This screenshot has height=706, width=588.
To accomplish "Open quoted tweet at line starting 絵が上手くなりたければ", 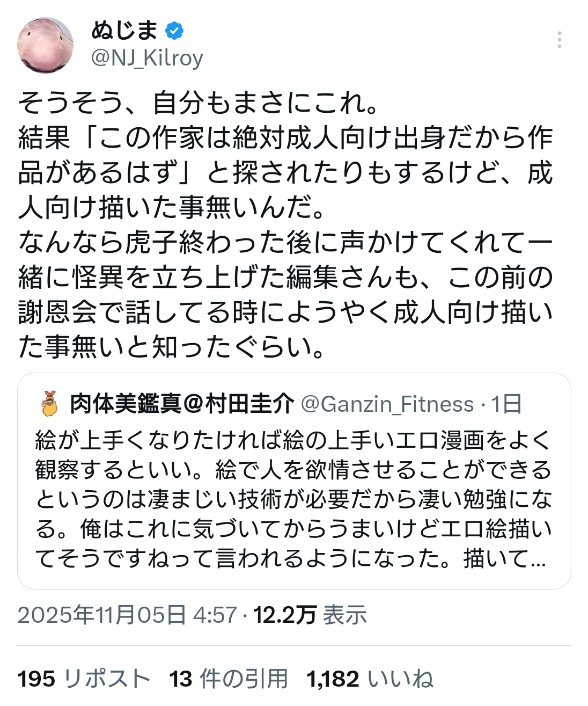I will click(x=293, y=441).
